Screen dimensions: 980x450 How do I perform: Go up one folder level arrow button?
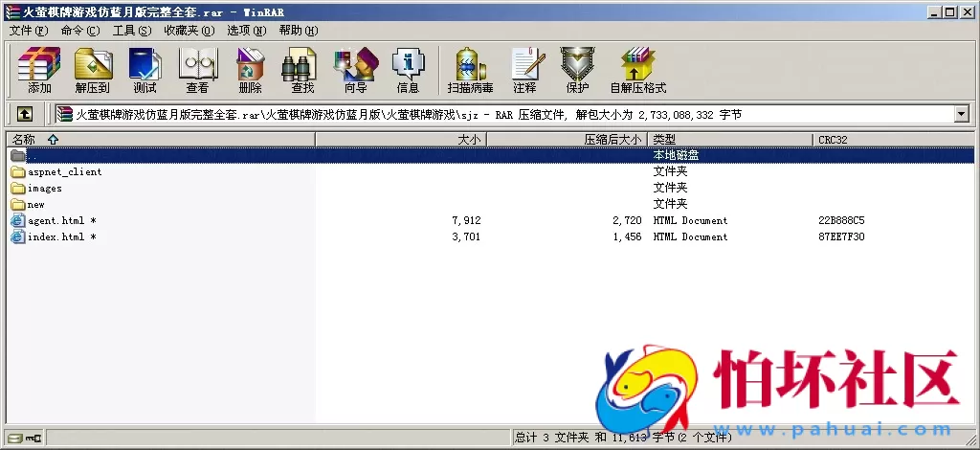(24, 114)
